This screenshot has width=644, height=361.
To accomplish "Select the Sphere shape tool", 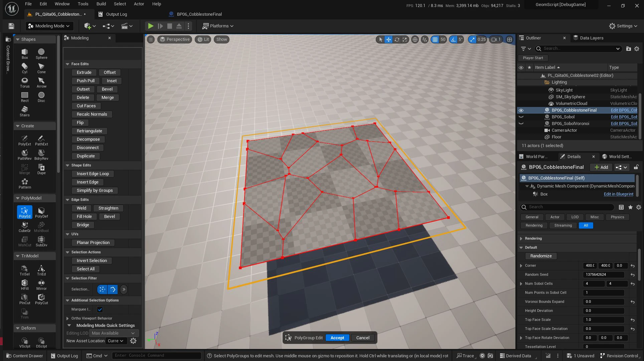I will click(x=41, y=53).
